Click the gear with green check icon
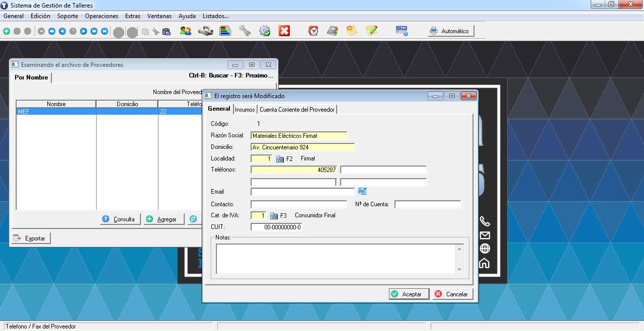Screen dimensions: 644x331 [x=265, y=31]
